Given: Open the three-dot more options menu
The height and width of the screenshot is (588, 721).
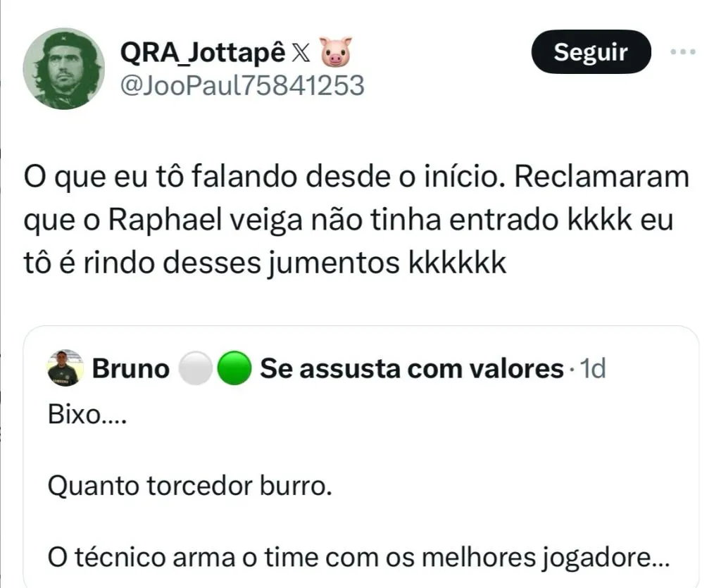Looking at the screenshot, I should point(682,52).
